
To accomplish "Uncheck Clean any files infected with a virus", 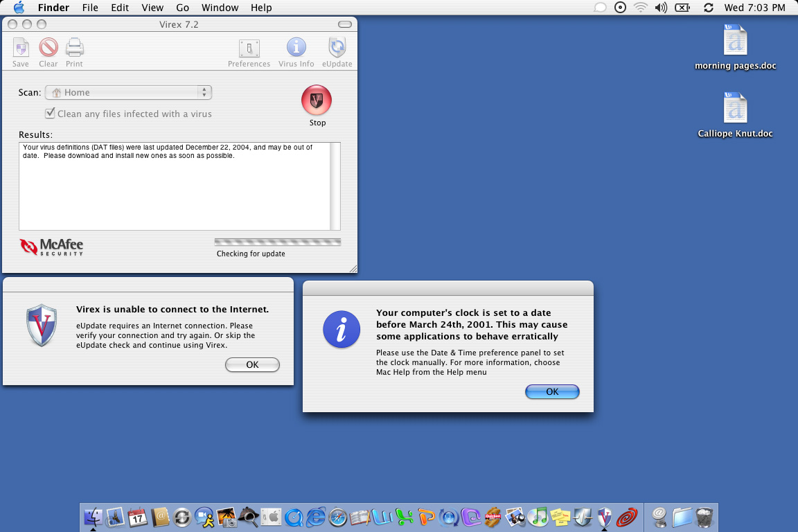I will coord(50,113).
